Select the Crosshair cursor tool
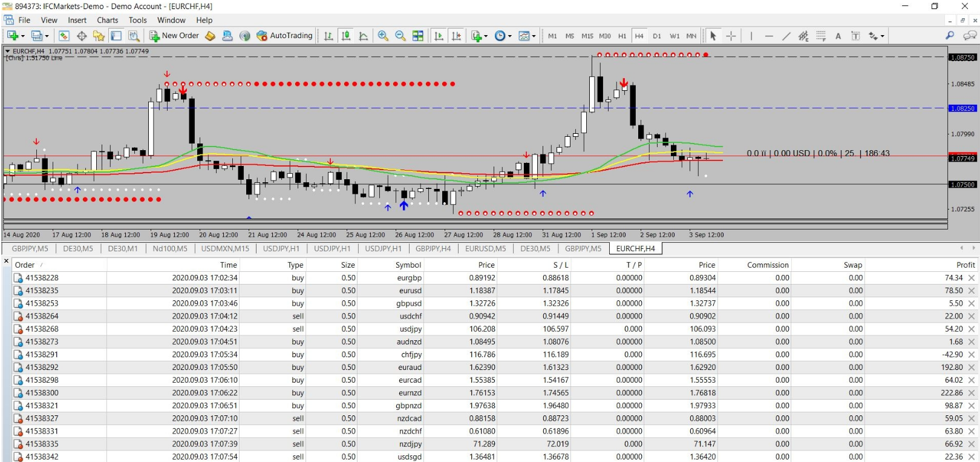This screenshot has width=980, height=462. click(x=731, y=36)
